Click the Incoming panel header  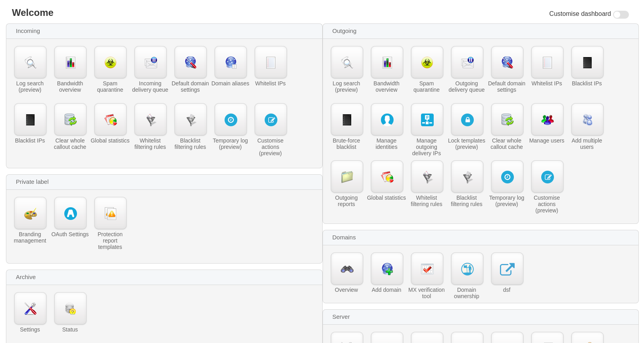click(164, 31)
